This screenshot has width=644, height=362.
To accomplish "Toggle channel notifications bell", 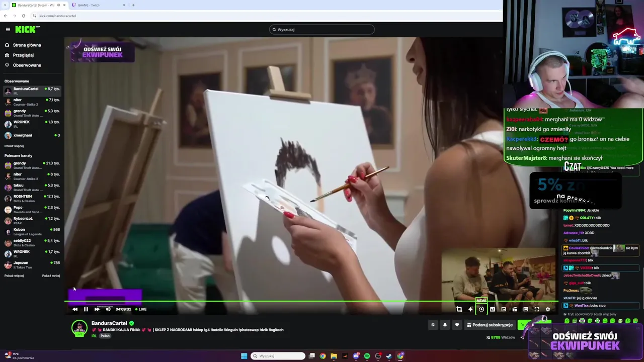I will click(445, 325).
